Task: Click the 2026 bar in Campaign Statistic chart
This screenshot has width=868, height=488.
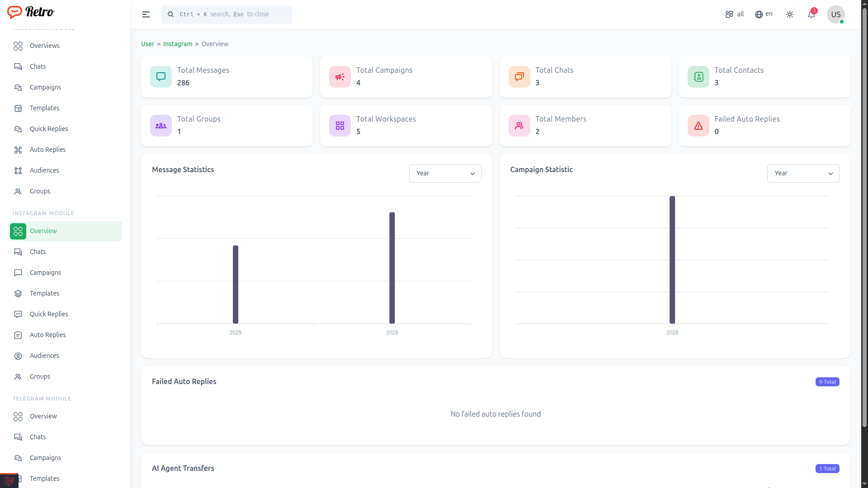Action: point(672,260)
